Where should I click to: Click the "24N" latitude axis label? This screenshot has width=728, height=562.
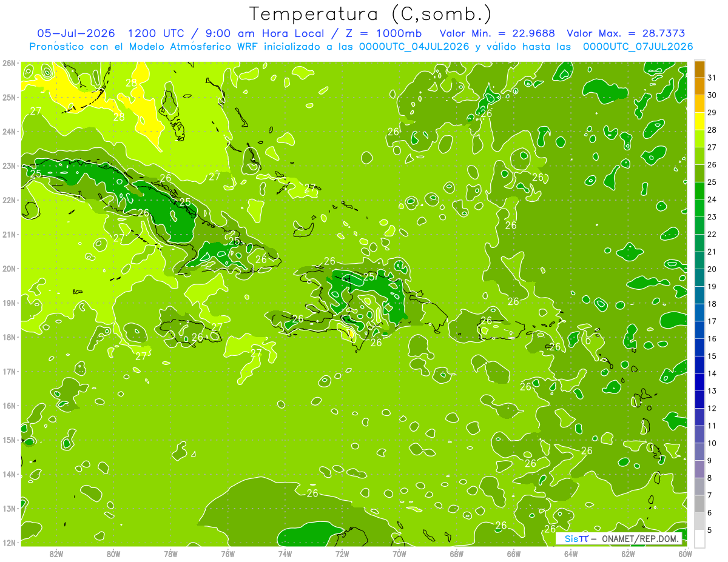click(8, 132)
